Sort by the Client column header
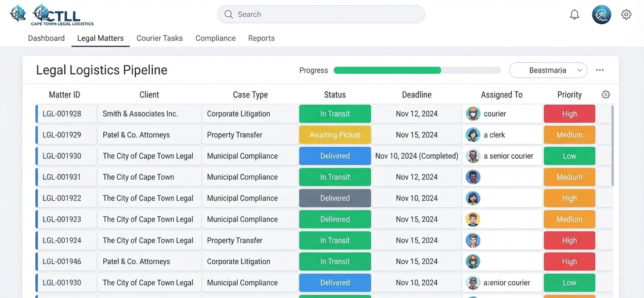 [x=149, y=95]
